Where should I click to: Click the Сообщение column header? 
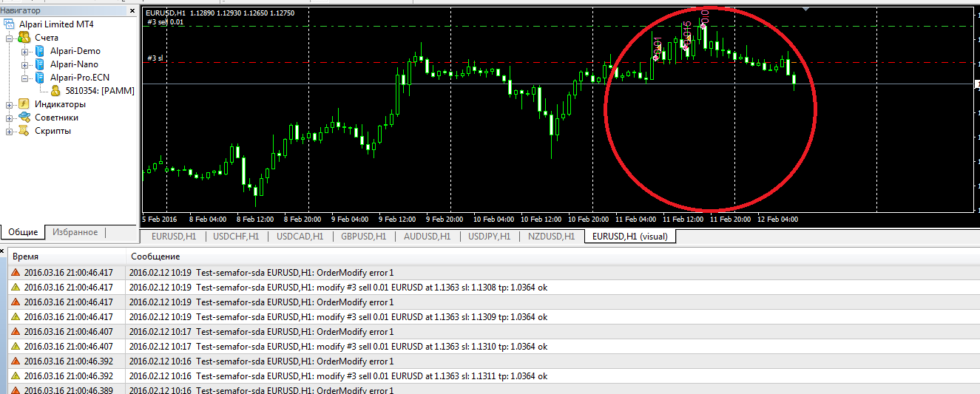[x=552, y=257]
